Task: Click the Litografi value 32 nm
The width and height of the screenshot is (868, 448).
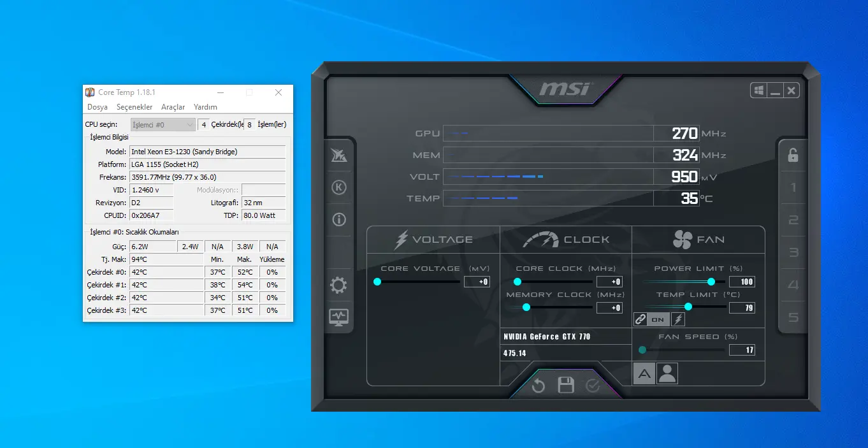Action: [263, 203]
